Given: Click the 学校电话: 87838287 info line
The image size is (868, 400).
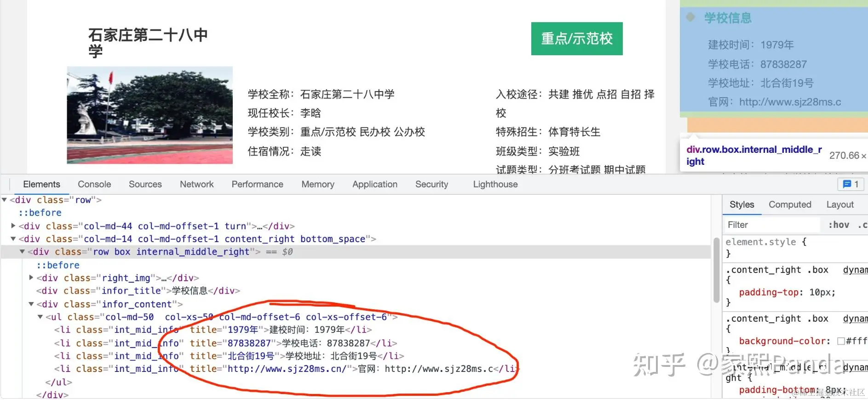Looking at the screenshot, I should [x=757, y=64].
